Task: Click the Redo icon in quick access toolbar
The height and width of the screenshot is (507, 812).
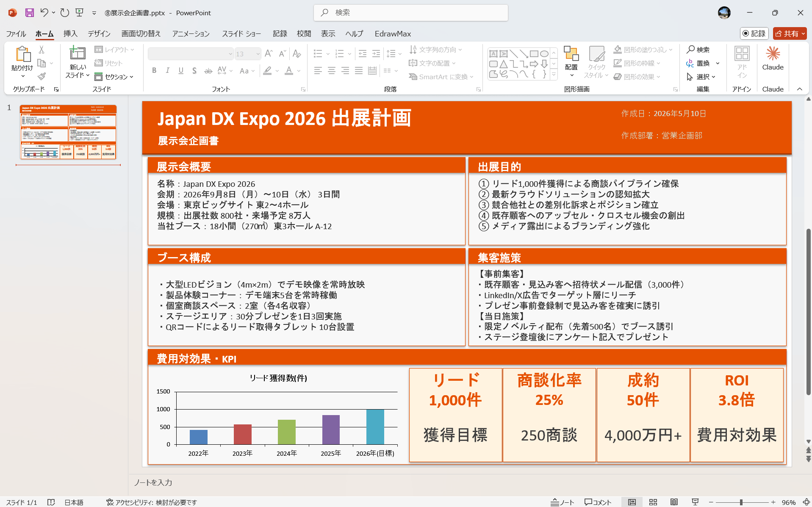Action: coord(64,13)
